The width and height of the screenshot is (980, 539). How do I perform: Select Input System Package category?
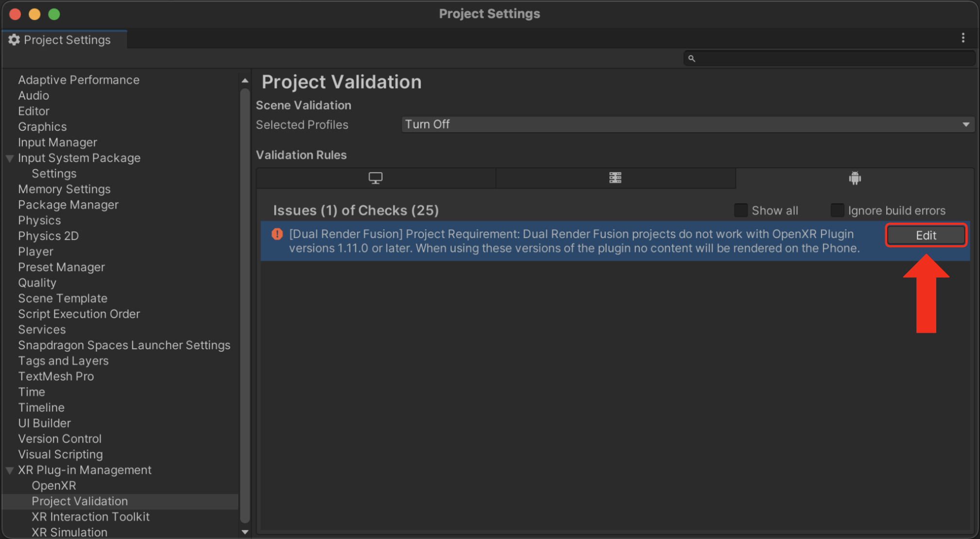[x=79, y=158]
